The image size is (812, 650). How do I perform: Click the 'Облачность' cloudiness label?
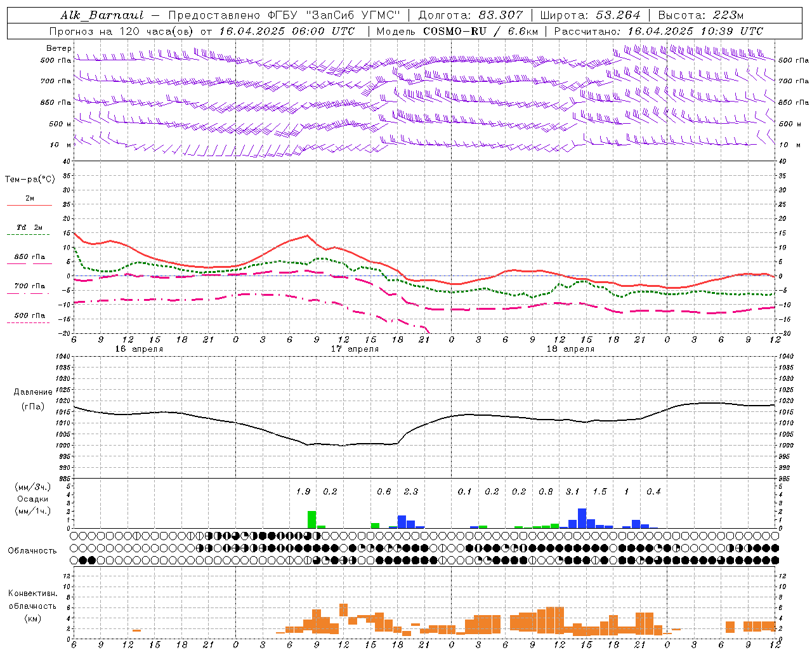pyautogui.click(x=32, y=551)
